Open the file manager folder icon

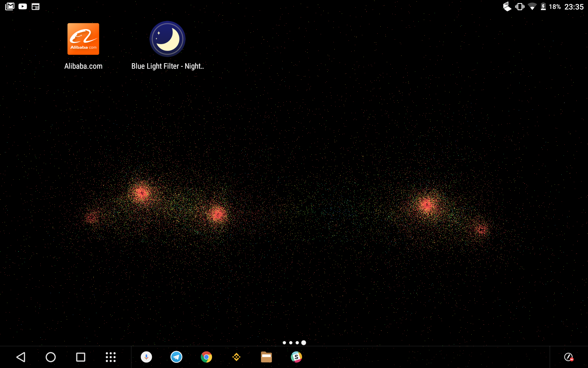pyautogui.click(x=266, y=357)
